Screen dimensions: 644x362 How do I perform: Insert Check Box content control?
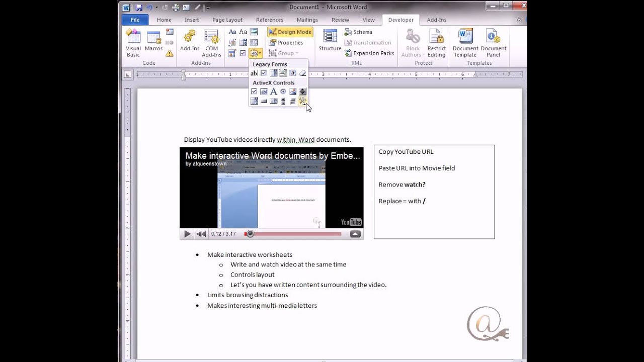click(x=243, y=53)
